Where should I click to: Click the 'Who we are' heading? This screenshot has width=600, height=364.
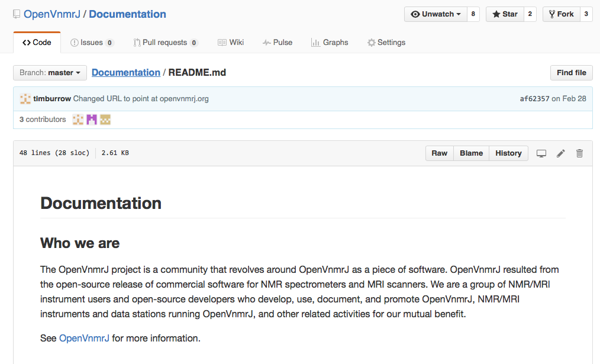(x=80, y=243)
